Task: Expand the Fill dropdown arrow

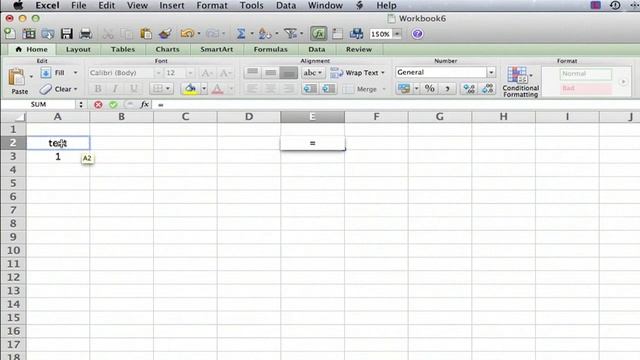Action: coord(76,73)
